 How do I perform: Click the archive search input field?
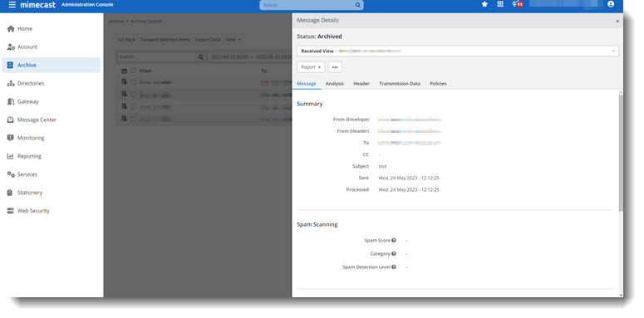point(156,57)
